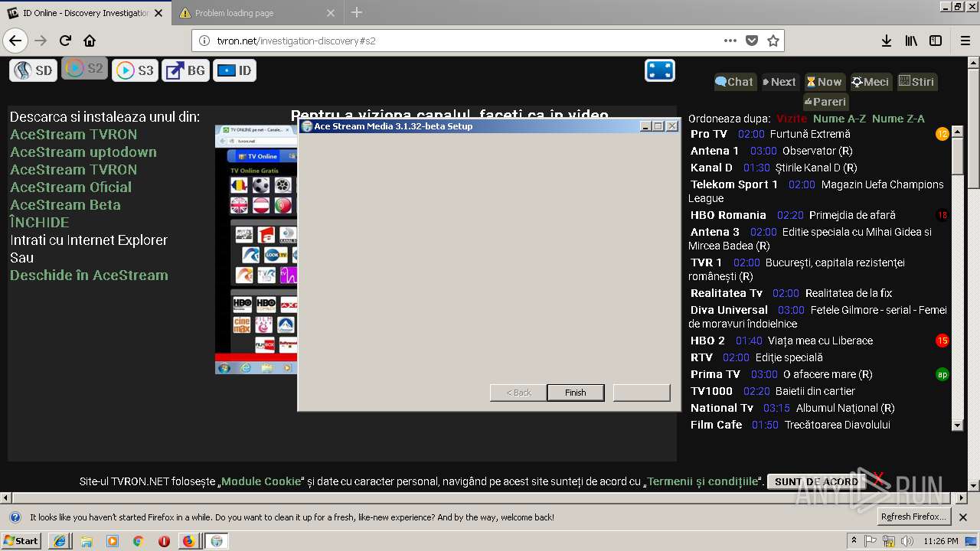980x551 pixels.
Task: Select S2 stream source
Action: [x=84, y=68]
